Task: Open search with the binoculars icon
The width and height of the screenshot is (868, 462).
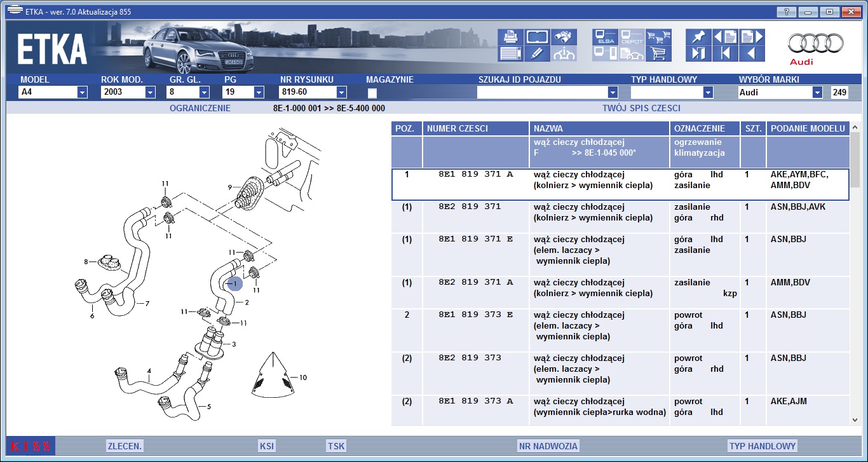Action: pyautogui.click(x=564, y=37)
